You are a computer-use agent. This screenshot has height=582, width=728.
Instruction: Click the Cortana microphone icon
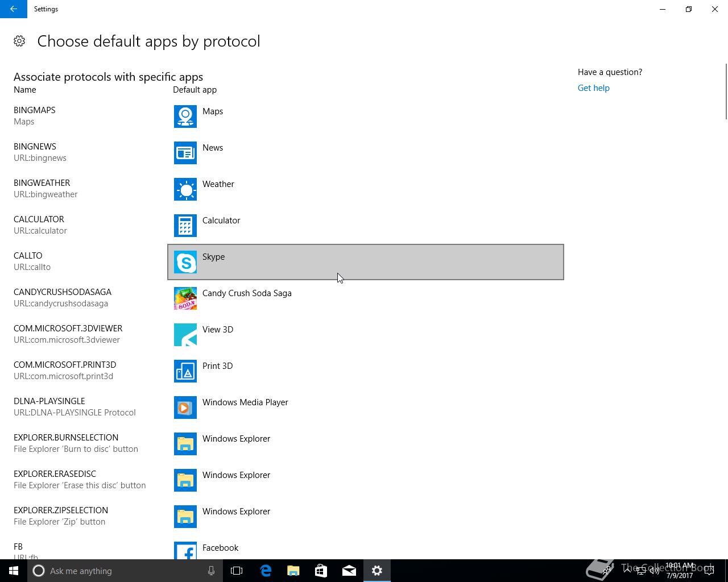point(211,571)
